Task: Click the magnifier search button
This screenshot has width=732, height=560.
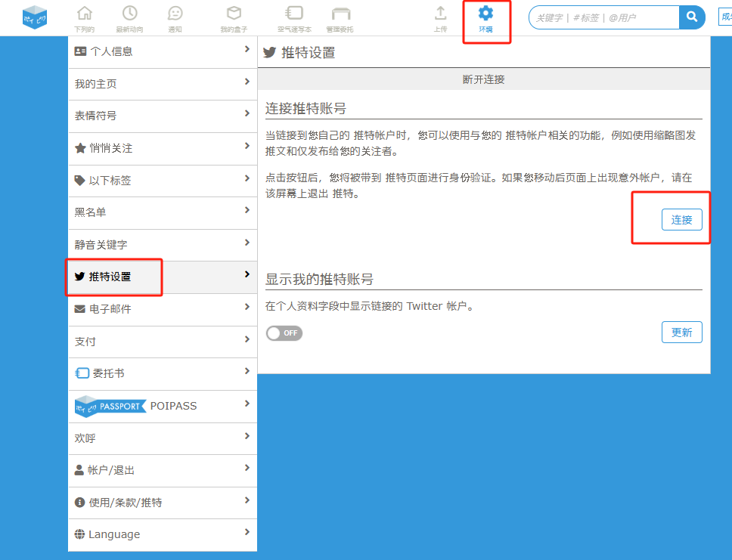Action: pos(692,17)
